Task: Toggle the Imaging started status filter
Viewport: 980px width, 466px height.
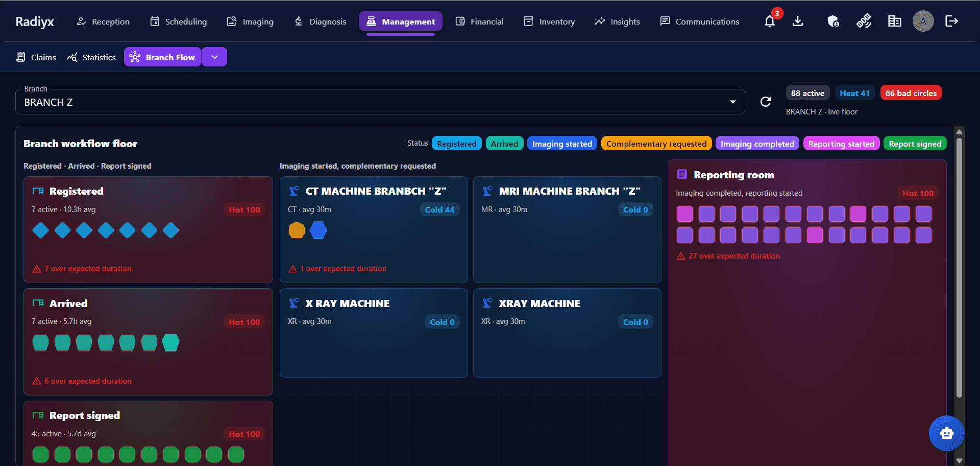Action: 562,144
